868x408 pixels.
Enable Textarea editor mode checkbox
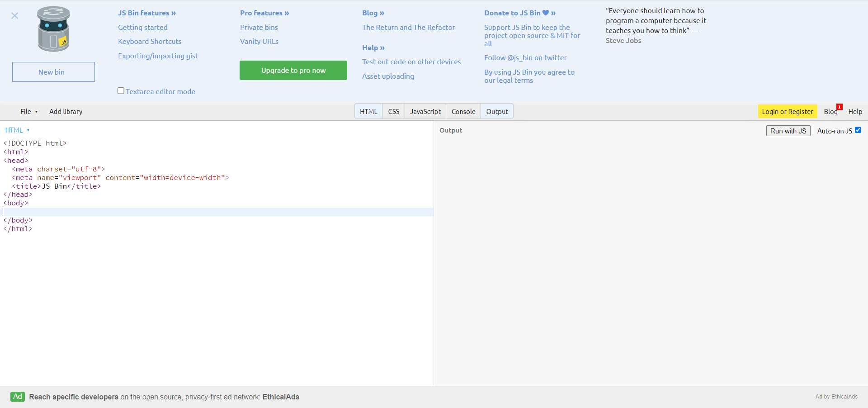[121, 91]
